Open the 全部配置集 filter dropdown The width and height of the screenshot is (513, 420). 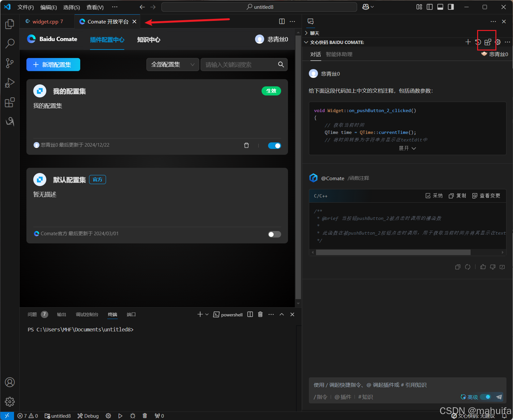[173, 65]
